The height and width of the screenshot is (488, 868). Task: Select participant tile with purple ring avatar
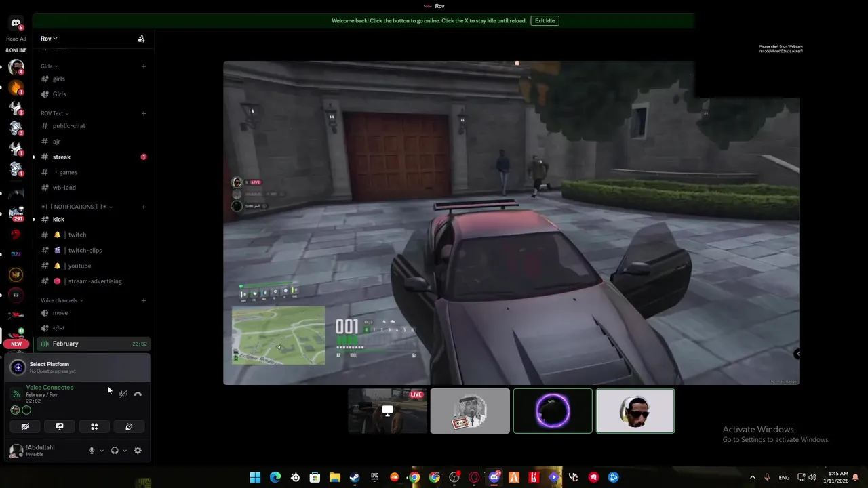tap(553, 411)
